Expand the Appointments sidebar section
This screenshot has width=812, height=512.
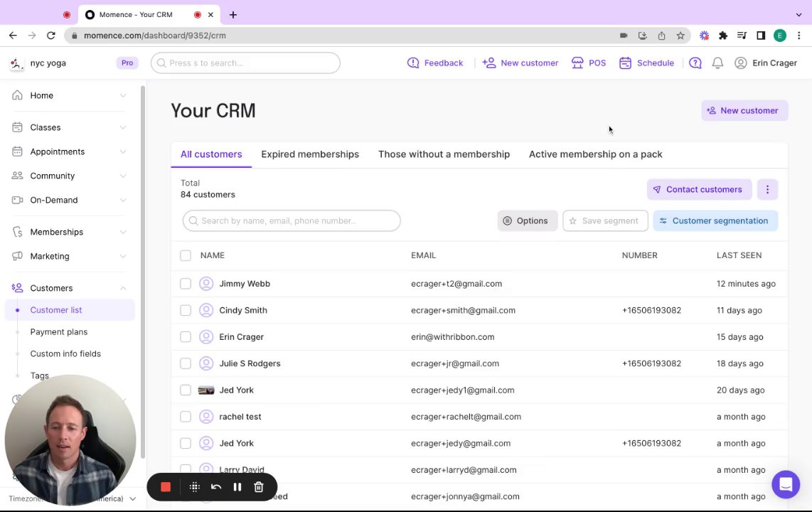(123, 151)
